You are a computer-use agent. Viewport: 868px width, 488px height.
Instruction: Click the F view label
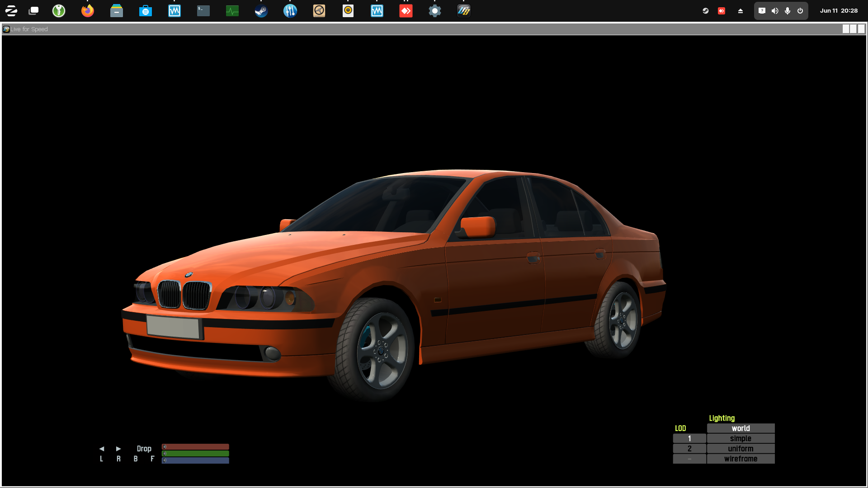coord(152,459)
